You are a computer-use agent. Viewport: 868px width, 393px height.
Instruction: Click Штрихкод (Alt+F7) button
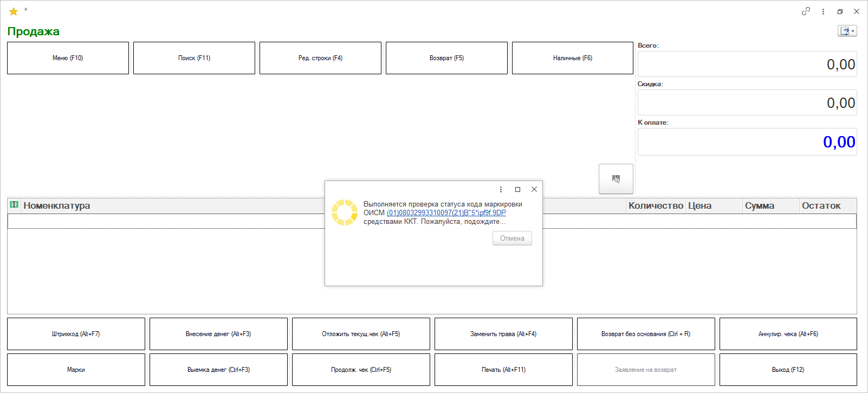click(x=76, y=334)
